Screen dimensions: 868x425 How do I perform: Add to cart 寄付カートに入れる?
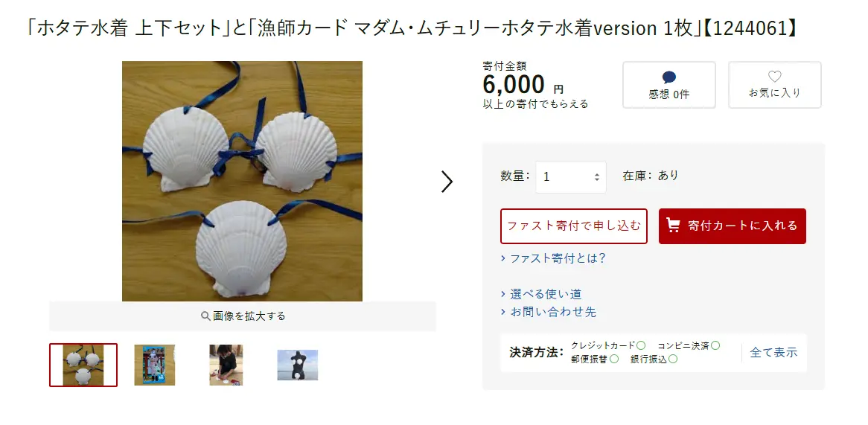(733, 226)
